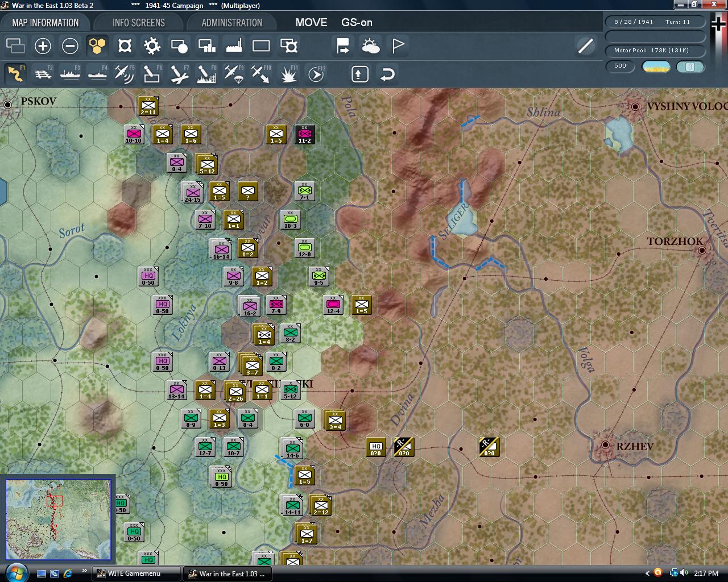This screenshot has width=728, height=582.
Task: Click the empty rectangle toolbar icon
Action: (261, 46)
